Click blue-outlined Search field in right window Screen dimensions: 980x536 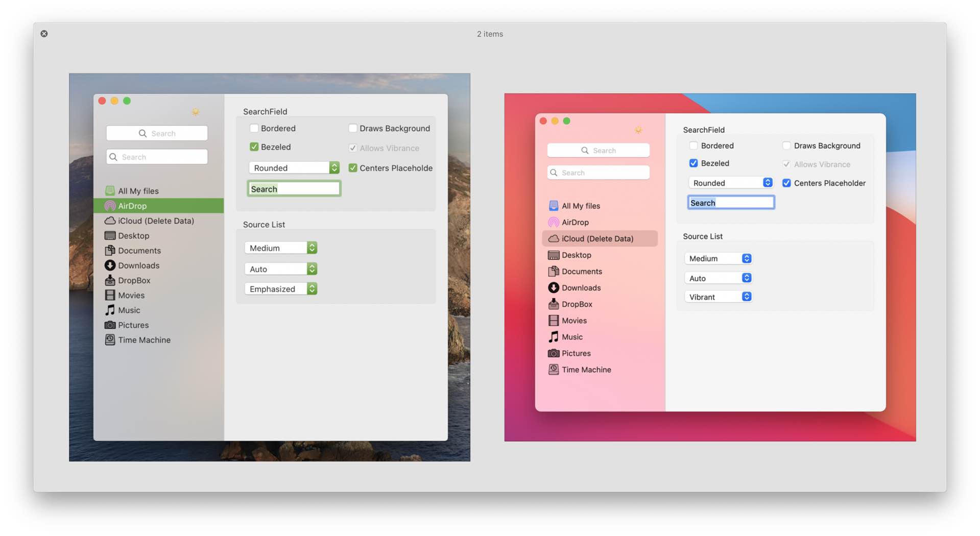point(731,203)
